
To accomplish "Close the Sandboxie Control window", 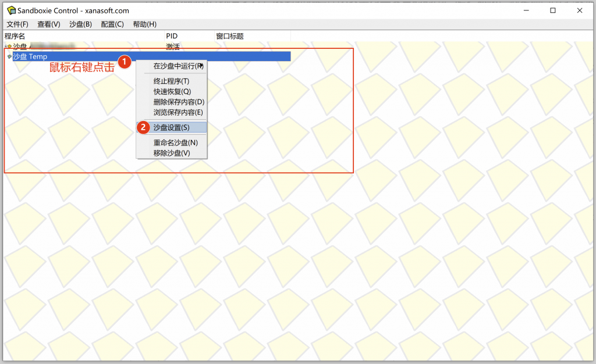I will [579, 10].
